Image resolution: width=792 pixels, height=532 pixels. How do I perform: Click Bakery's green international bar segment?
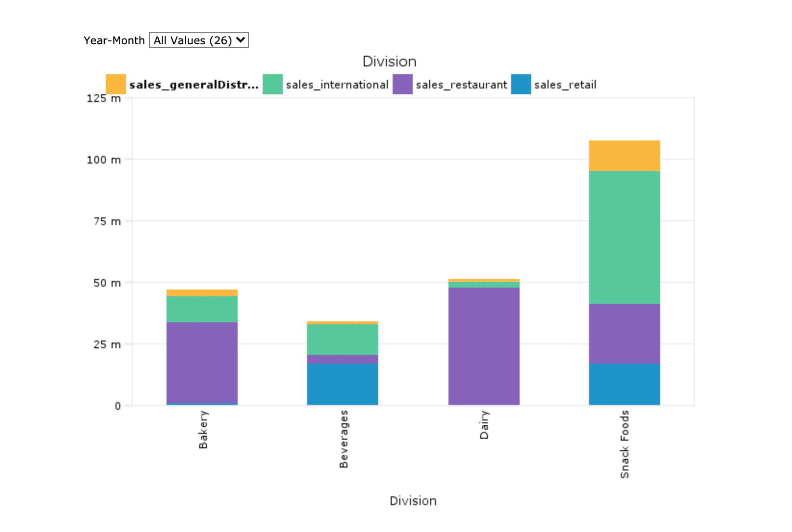click(x=202, y=309)
